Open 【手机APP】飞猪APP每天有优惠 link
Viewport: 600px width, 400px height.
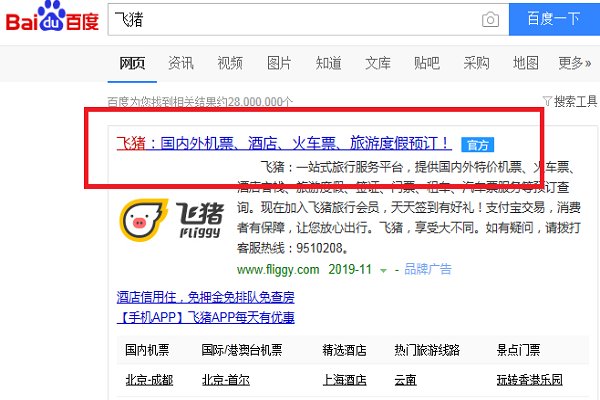pyautogui.click(x=205, y=317)
